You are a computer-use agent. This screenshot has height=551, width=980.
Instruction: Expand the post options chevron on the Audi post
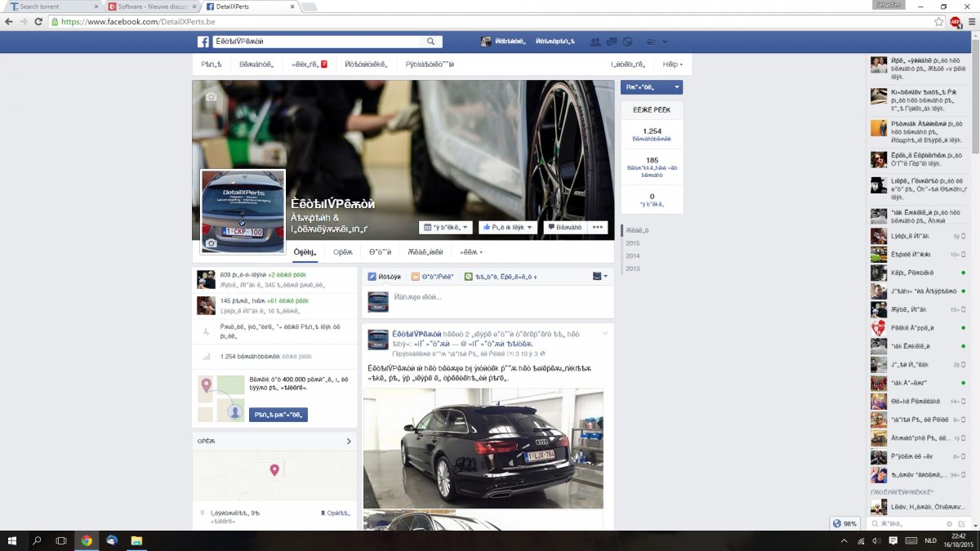pyautogui.click(x=605, y=333)
